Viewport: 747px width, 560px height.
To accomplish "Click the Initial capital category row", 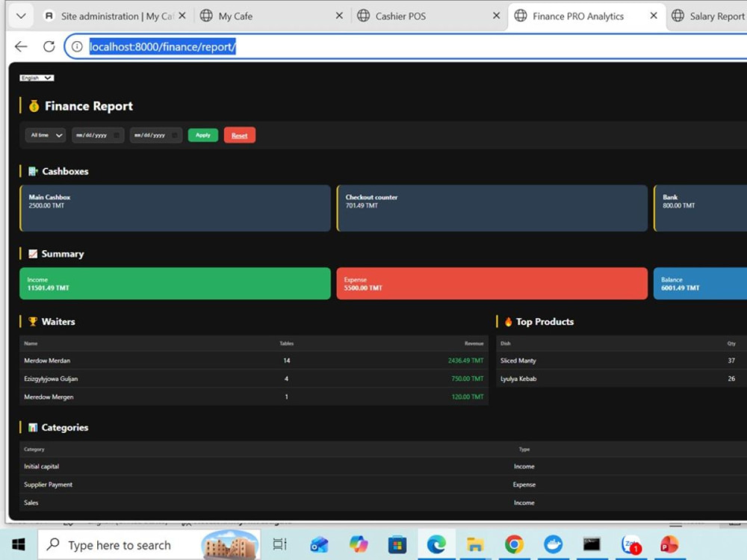I will click(x=383, y=467).
